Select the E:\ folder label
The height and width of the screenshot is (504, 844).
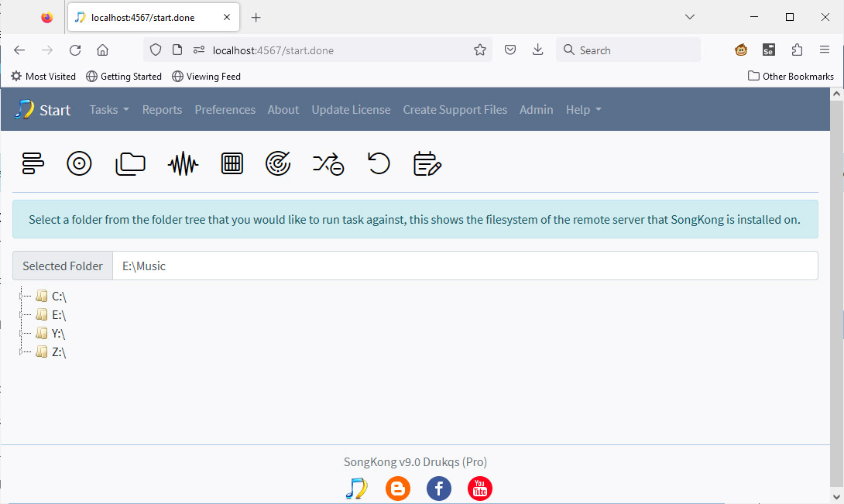point(59,314)
